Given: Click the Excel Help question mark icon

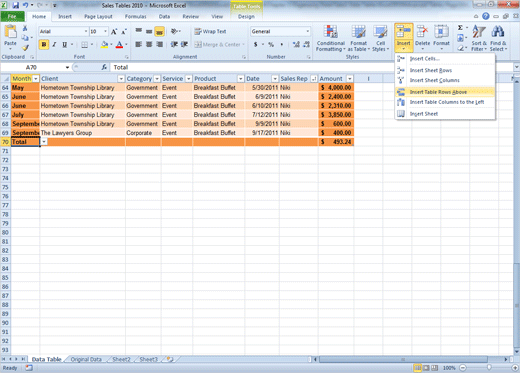Looking at the screenshot, I should click(486, 16).
